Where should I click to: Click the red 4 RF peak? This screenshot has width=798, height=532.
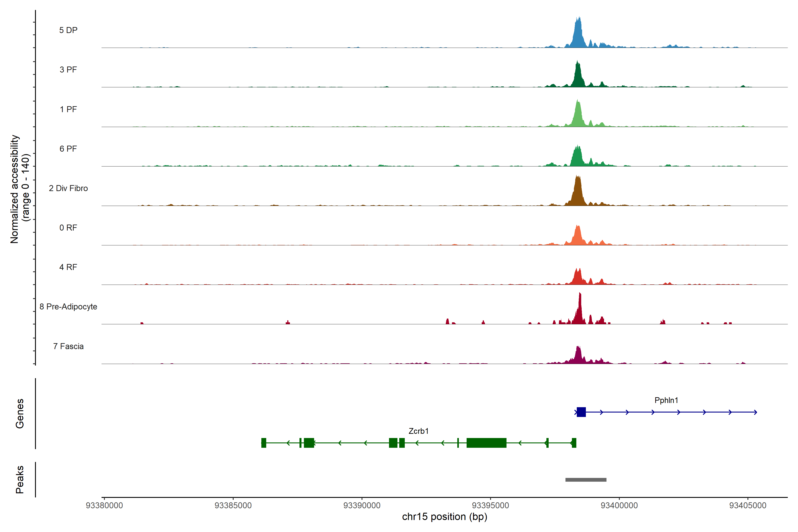578,278
